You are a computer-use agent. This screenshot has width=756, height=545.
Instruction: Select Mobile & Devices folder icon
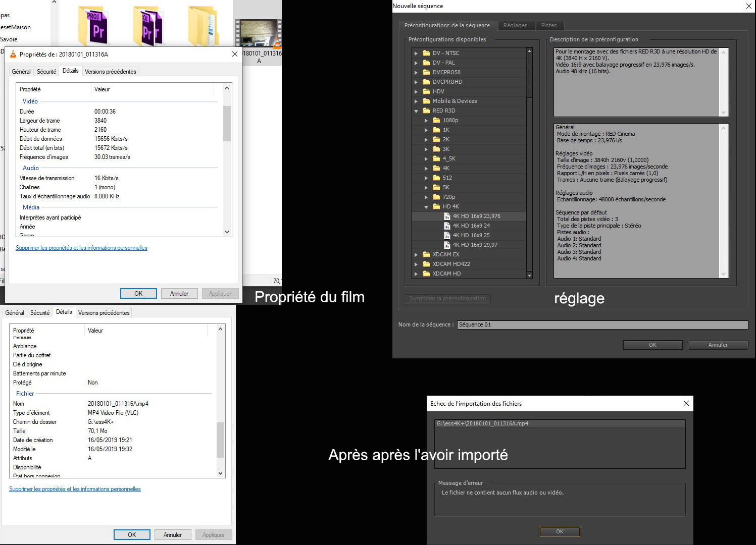coord(426,101)
